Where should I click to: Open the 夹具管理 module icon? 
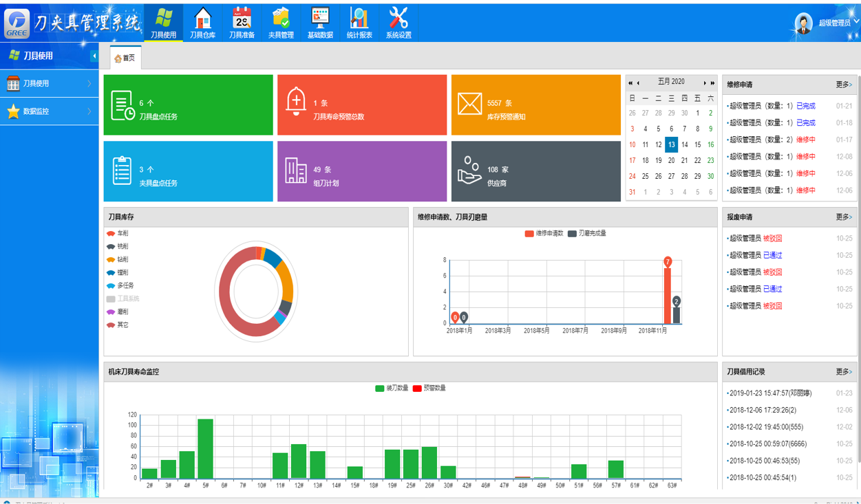[281, 23]
